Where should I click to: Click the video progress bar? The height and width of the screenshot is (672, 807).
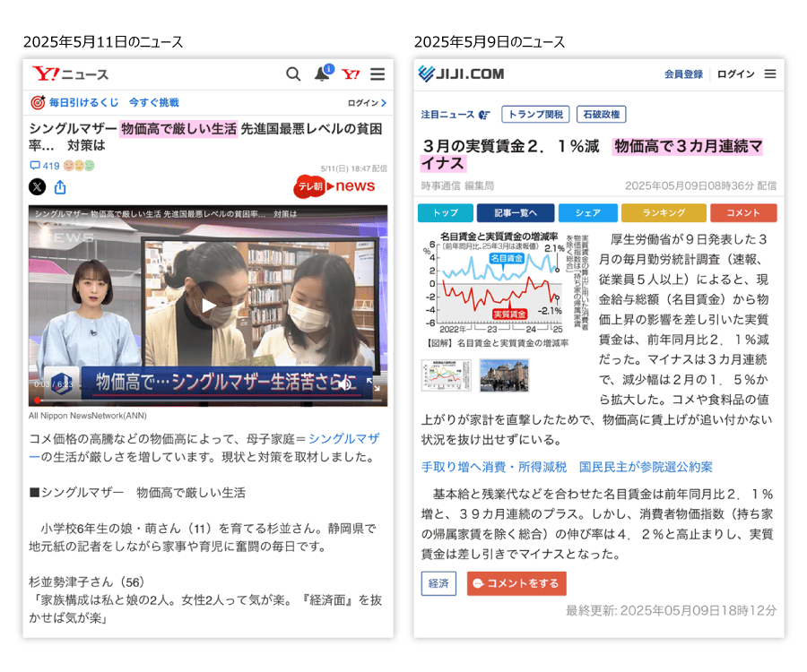[208, 400]
